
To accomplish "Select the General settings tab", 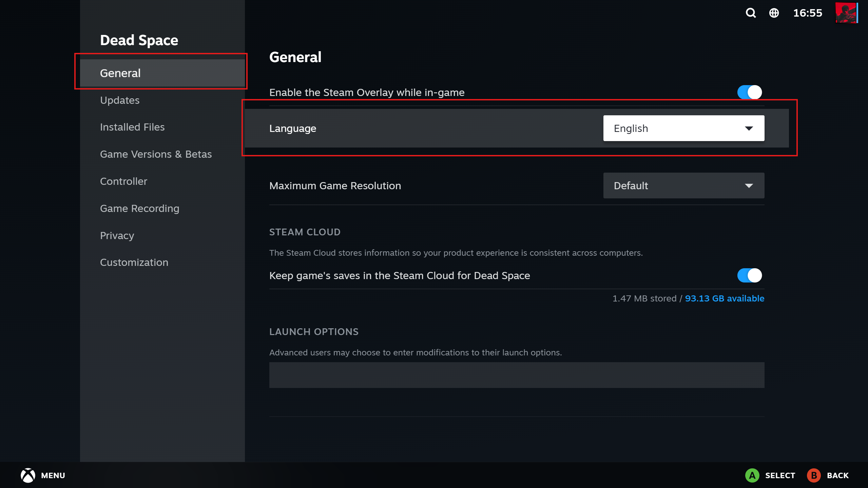I will coord(162,73).
